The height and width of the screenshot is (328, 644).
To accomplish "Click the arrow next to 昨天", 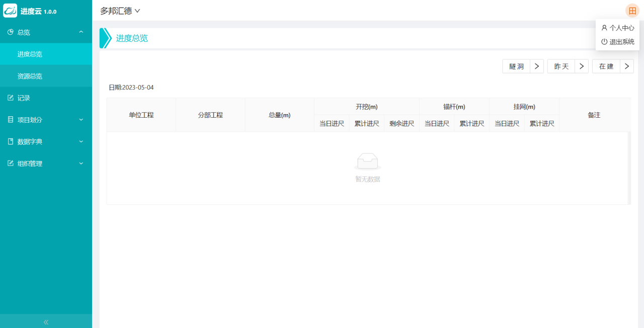I will [582, 66].
